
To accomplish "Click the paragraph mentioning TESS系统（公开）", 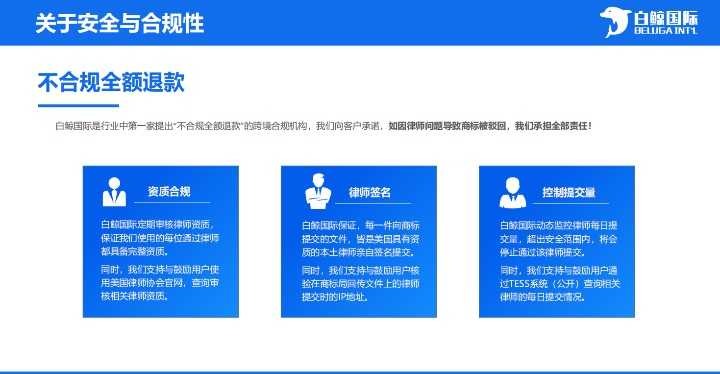I will tap(560, 283).
